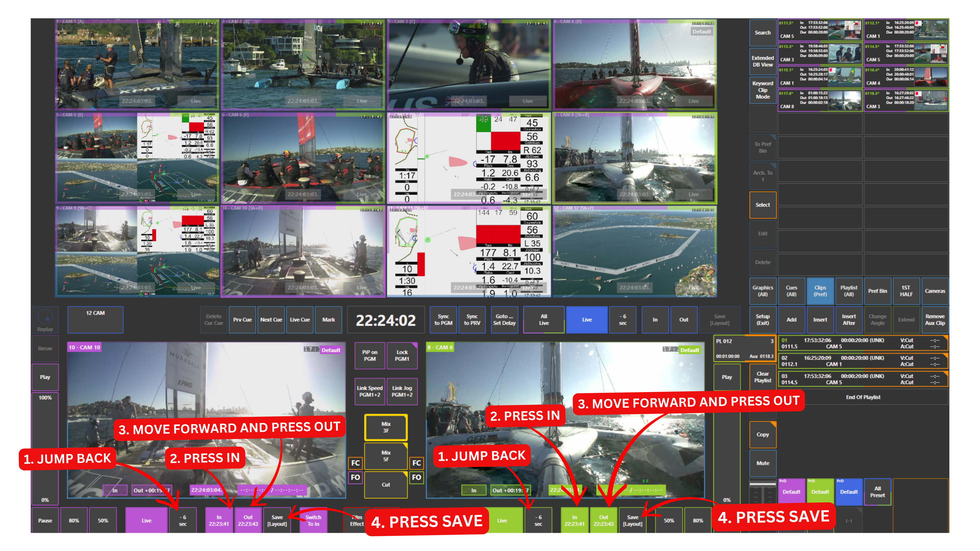
Task: Select the CAM 6 [F] multiview tile
Action: pos(303,158)
